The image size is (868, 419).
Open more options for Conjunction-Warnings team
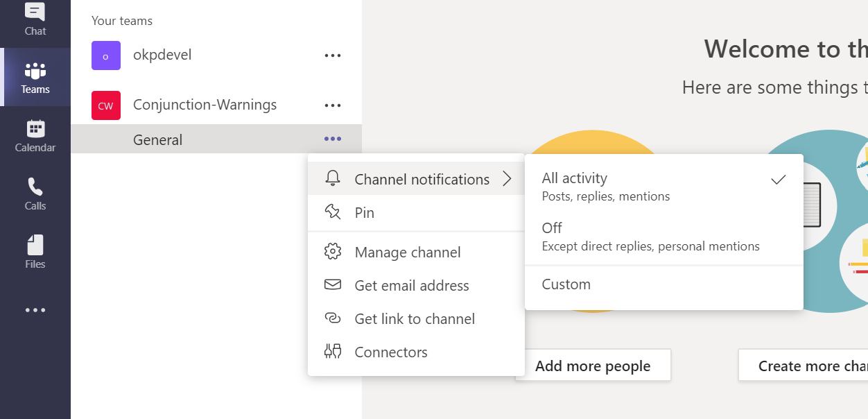click(333, 105)
